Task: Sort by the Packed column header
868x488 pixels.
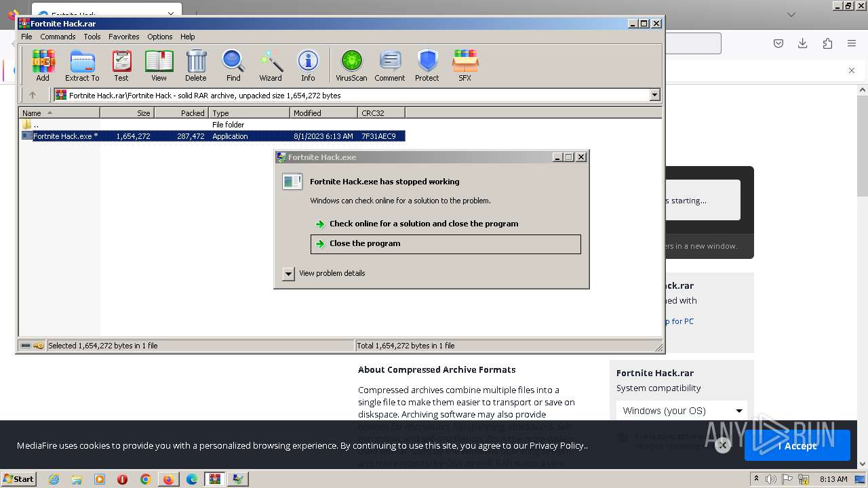Action: point(182,113)
